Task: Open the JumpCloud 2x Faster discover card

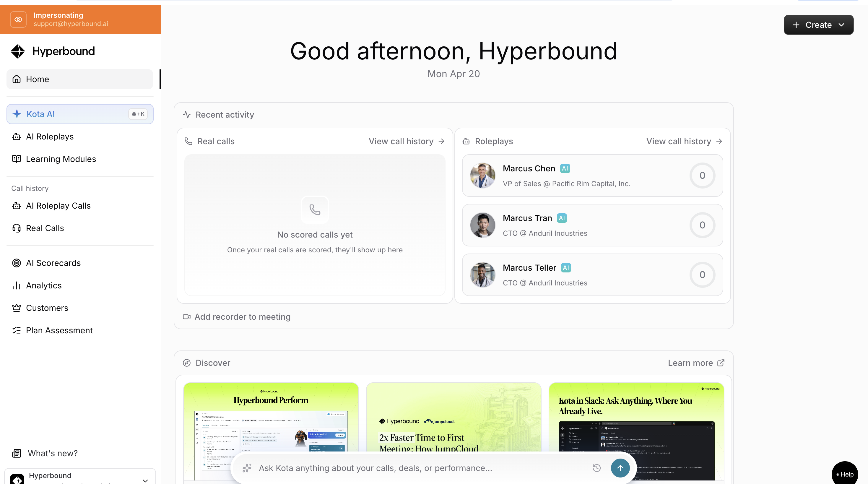Action: coord(453,433)
